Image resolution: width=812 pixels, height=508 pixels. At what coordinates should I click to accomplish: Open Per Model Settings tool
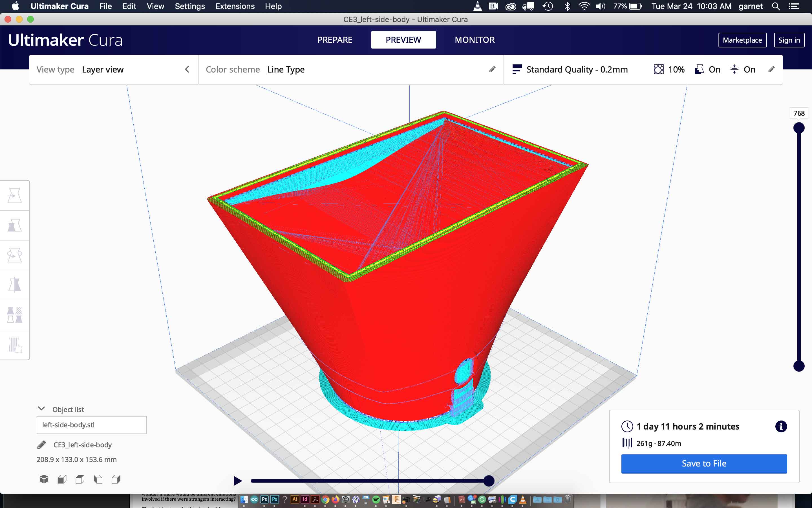(14, 315)
